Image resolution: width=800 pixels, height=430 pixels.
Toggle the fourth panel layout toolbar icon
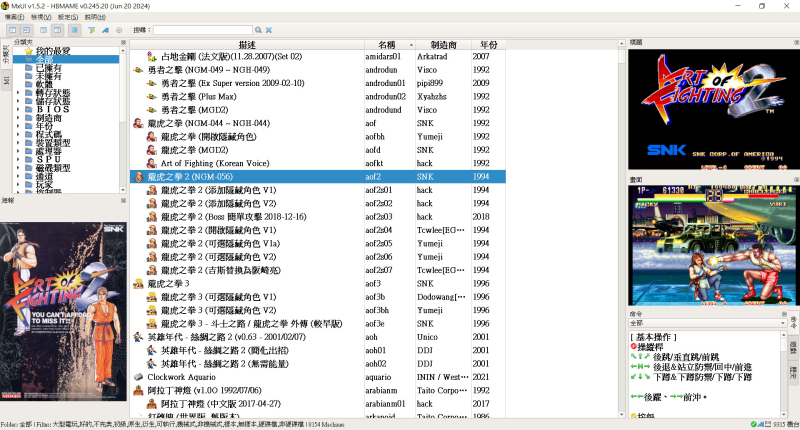pos(58,30)
